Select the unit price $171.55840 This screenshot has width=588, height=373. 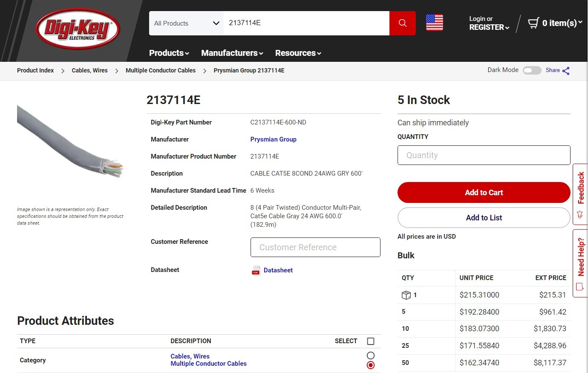[479, 346]
